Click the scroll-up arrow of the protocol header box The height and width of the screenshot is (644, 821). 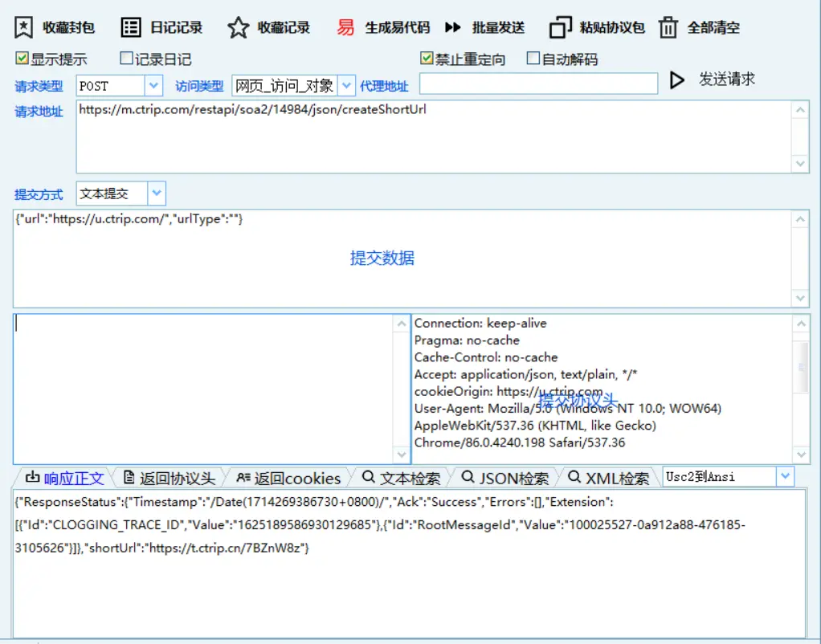click(801, 324)
